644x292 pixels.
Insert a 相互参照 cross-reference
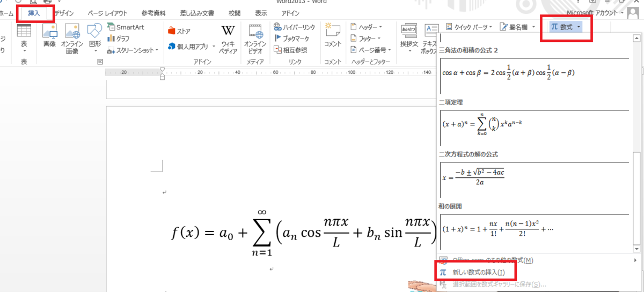[290, 49]
